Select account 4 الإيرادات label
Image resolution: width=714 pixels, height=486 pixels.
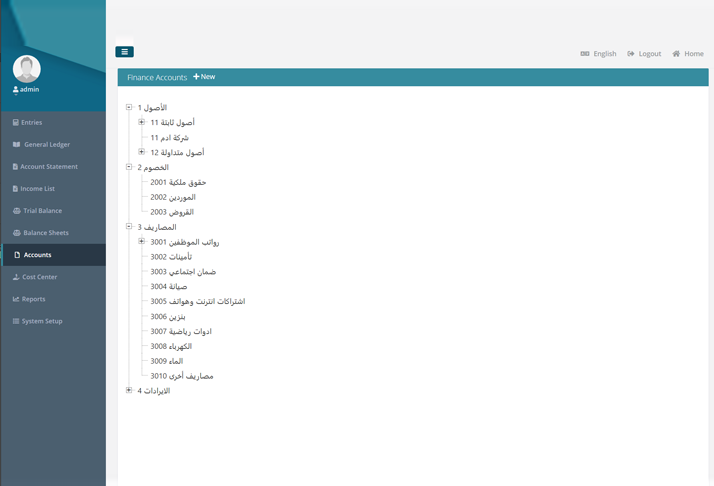point(154,391)
